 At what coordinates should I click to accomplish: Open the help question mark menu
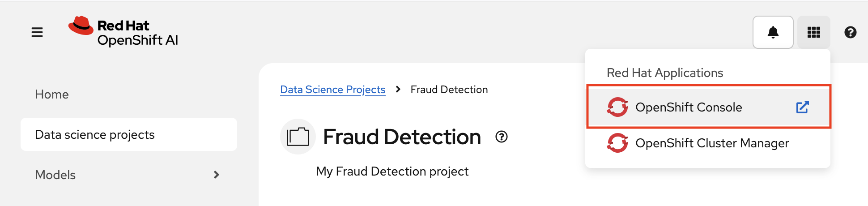(x=851, y=32)
